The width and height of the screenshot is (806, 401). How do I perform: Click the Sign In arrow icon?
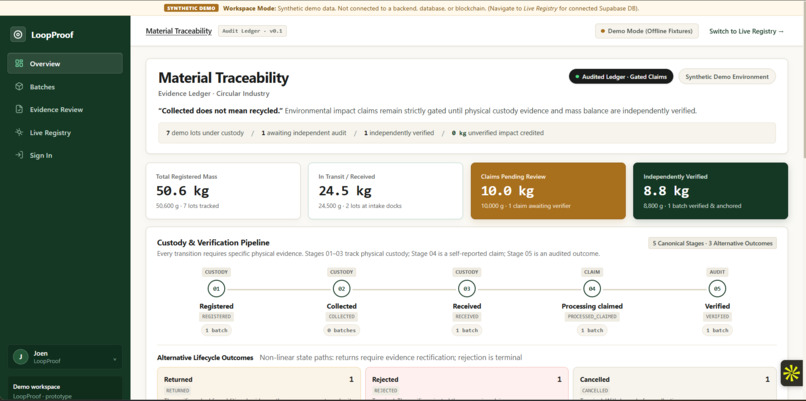click(20, 155)
